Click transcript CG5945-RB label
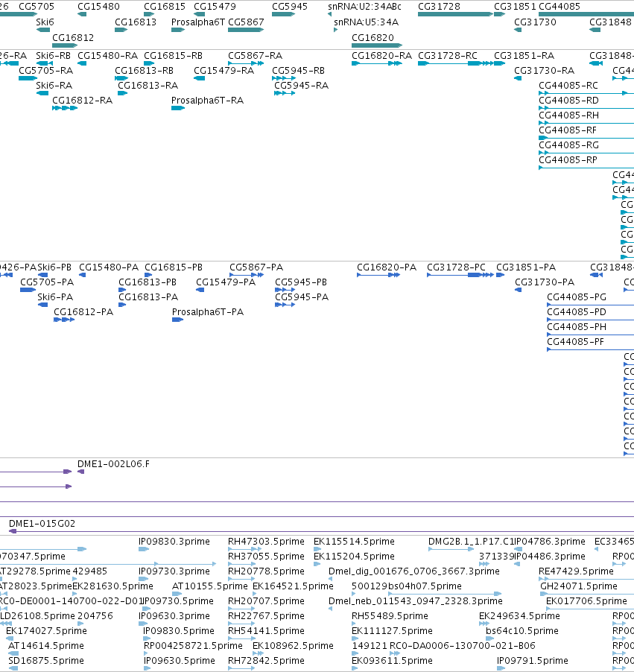The image size is (634, 672). click(298, 70)
